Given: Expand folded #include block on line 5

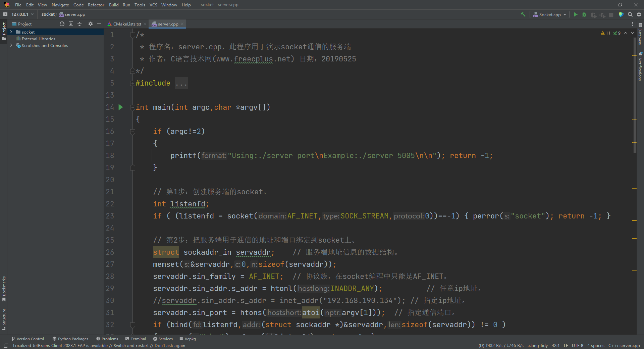Looking at the screenshot, I should [x=132, y=83].
